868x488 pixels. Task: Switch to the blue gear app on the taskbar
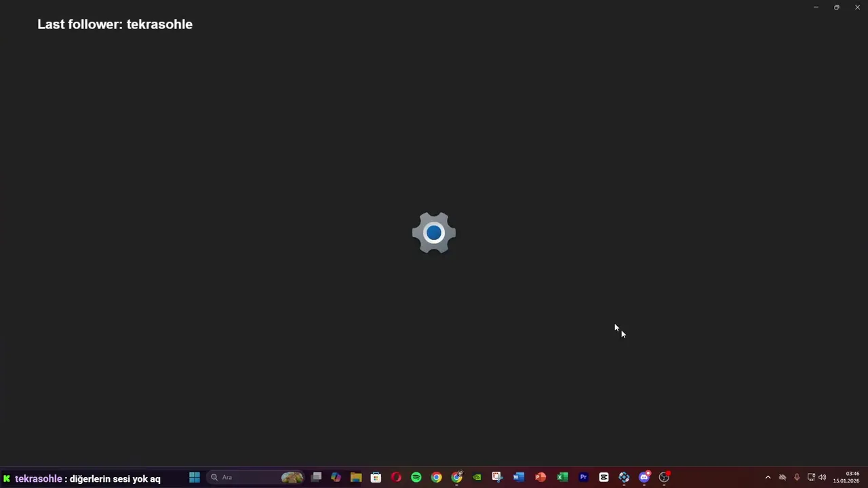pyautogui.click(x=624, y=477)
